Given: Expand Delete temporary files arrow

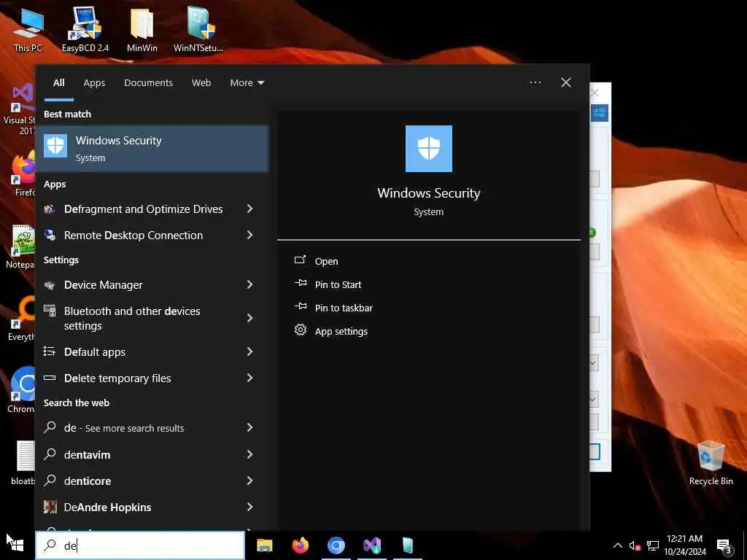Looking at the screenshot, I should (x=249, y=378).
